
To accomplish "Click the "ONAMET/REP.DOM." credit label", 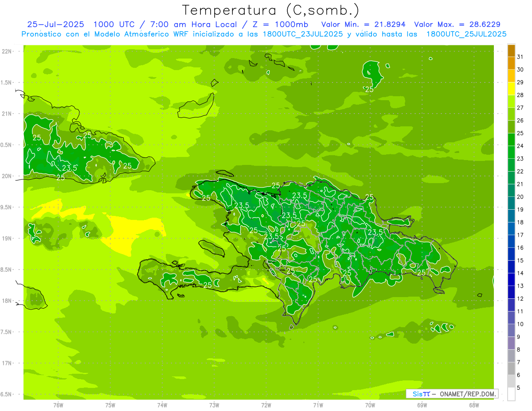I will [468, 394].
